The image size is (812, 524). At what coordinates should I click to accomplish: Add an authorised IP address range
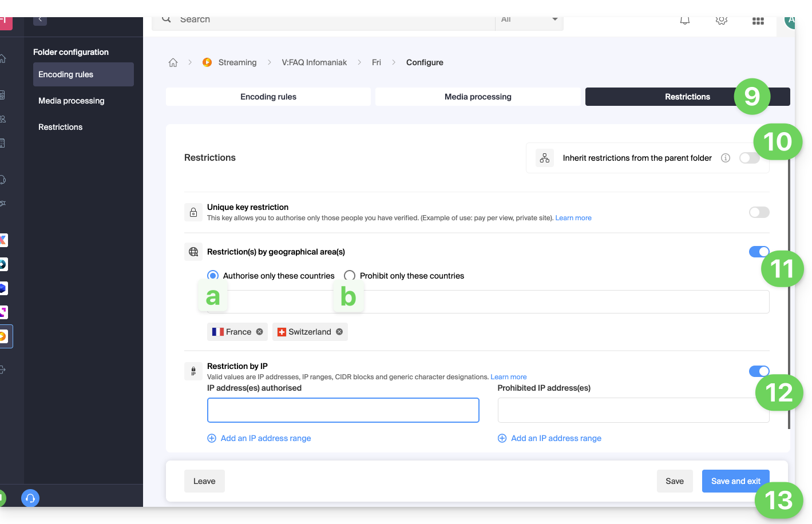[x=259, y=438]
